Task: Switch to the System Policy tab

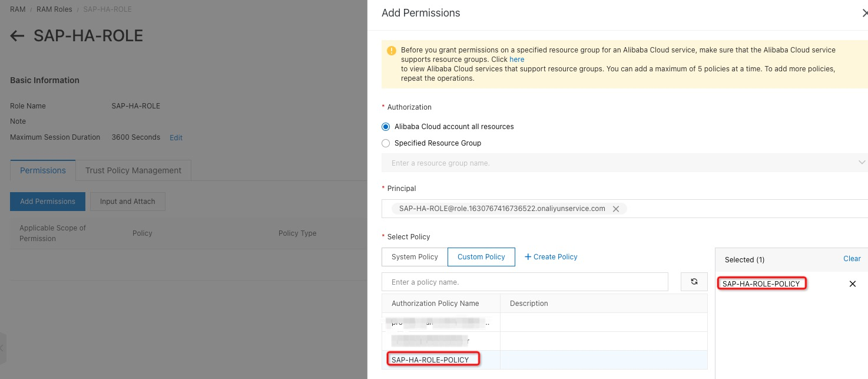Action: click(x=414, y=256)
